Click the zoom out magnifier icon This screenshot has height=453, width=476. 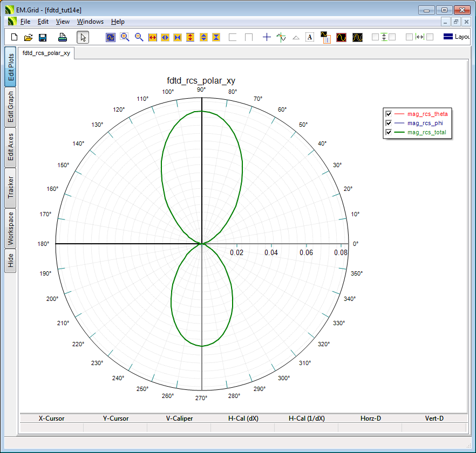click(139, 37)
